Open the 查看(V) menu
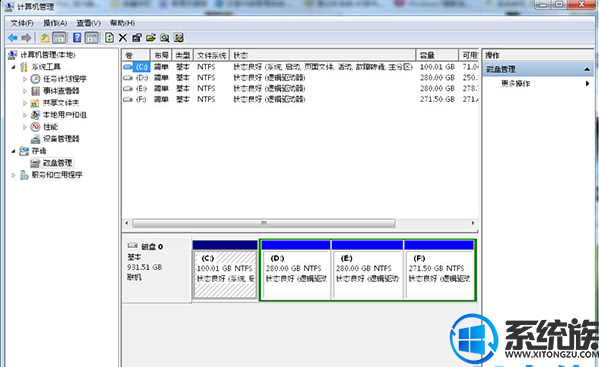The image size is (599, 367). pos(88,23)
